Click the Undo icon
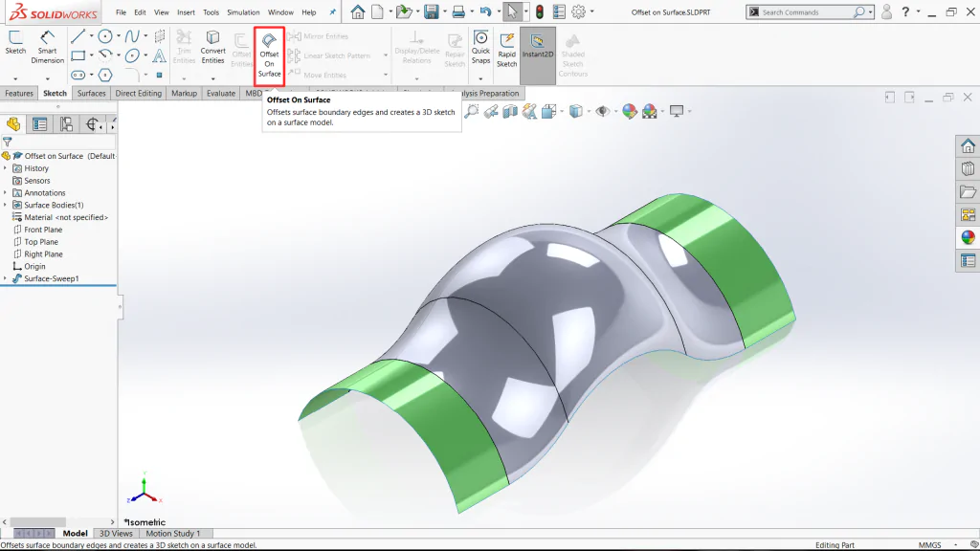This screenshot has height=551, width=980. coord(485,11)
